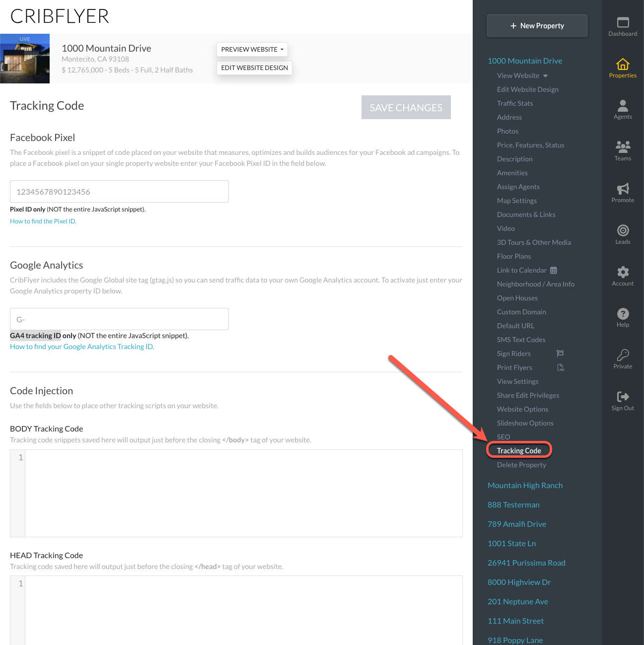Open the Description menu item
Image resolution: width=644 pixels, height=645 pixels.
[x=514, y=159]
